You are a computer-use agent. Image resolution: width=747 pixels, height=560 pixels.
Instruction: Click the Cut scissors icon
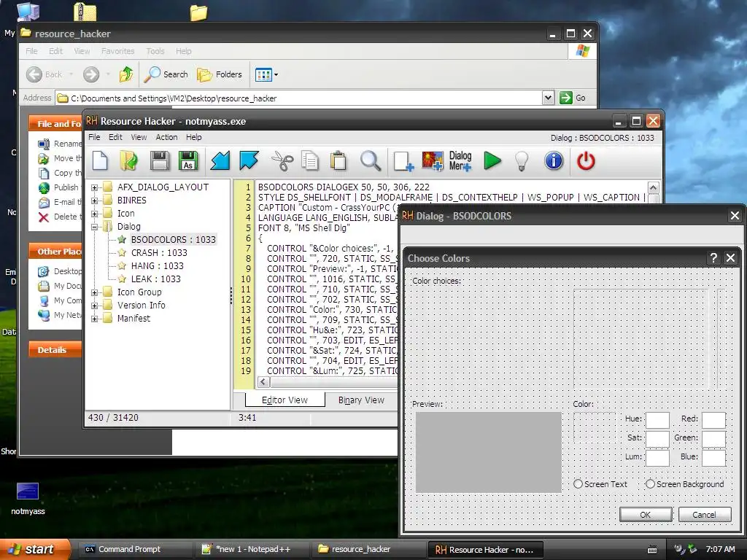pyautogui.click(x=282, y=161)
